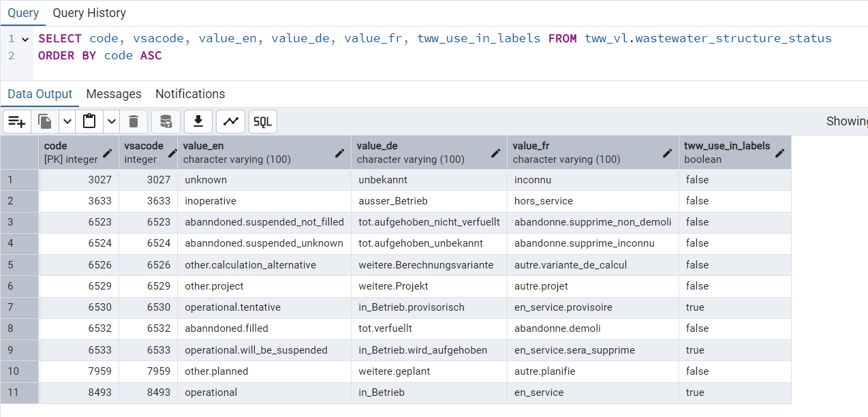Click the value_de column header
Screen dimensions: 868x417
[x=429, y=153]
